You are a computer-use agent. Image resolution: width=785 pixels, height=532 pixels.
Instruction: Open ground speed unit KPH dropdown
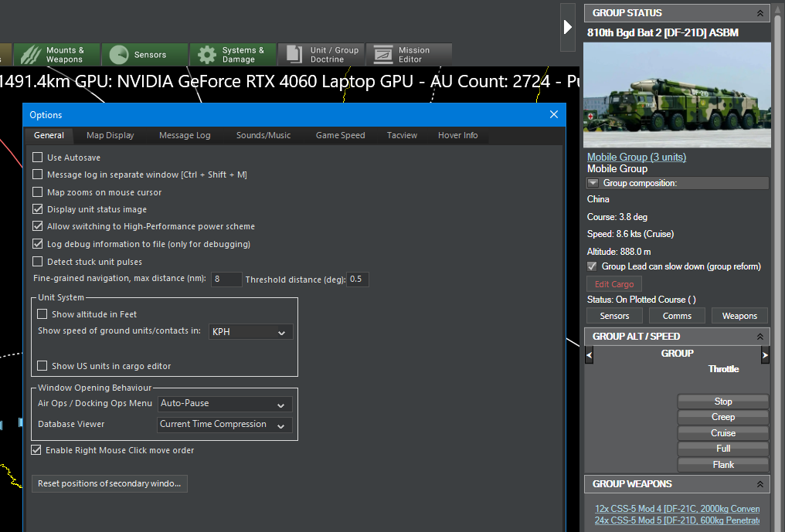coord(250,332)
